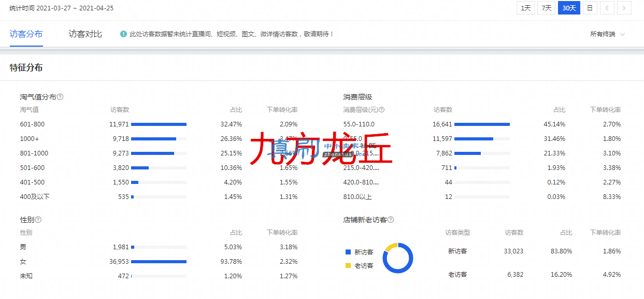
Task: Click the help icon next to 淘气值分布
Action: (60, 97)
